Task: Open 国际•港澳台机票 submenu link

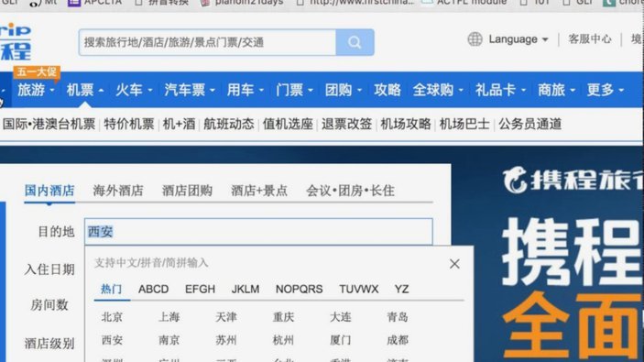Action: click(x=49, y=124)
